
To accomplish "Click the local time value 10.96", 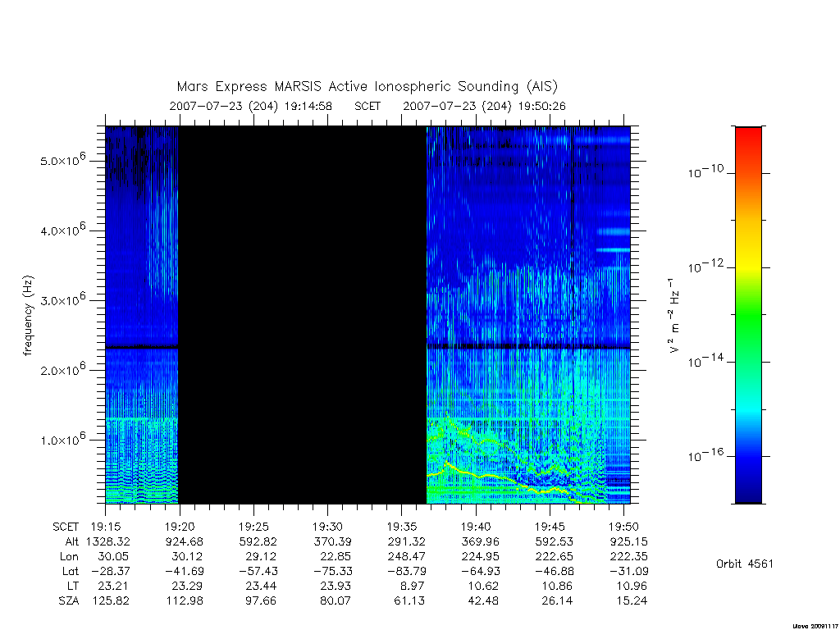I will pyautogui.click(x=632, y=586).
